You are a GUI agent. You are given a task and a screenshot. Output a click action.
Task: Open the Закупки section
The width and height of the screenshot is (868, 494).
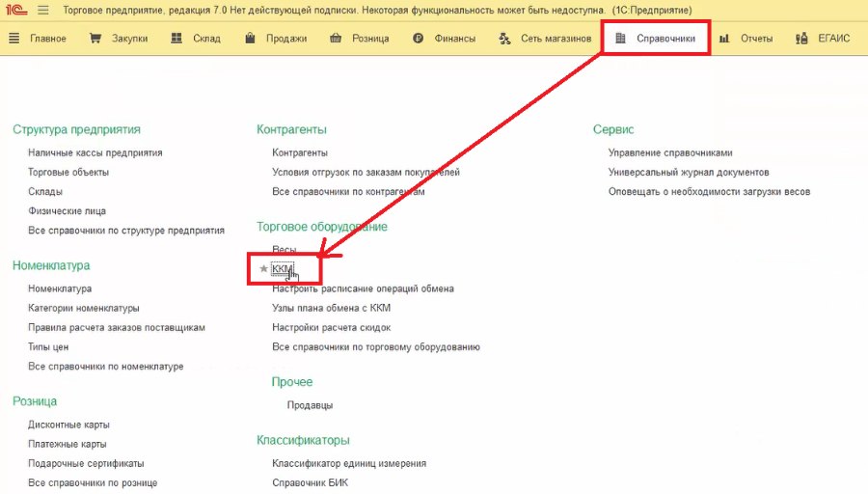click(x=129, y=39)
